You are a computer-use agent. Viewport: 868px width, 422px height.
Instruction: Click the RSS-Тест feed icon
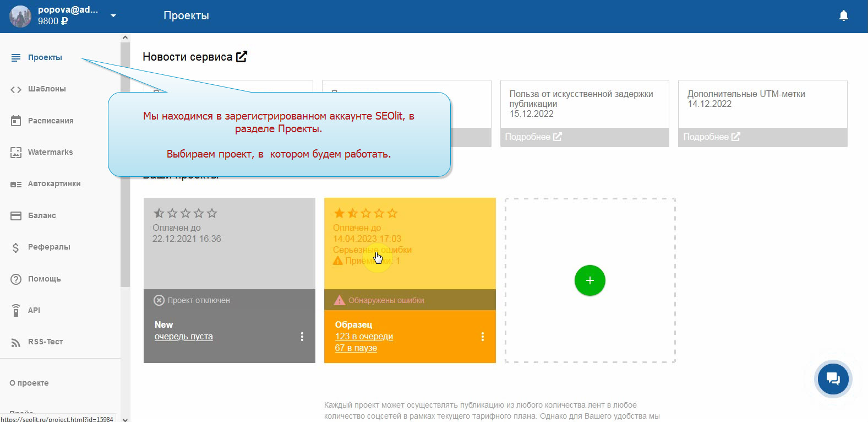point(16,342)
